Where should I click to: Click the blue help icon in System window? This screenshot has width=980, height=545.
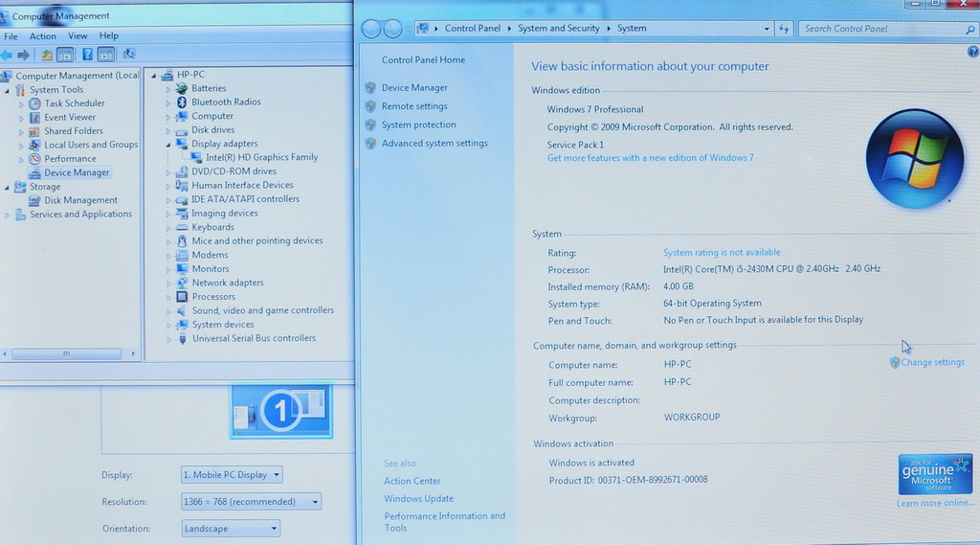coord(973,52)
